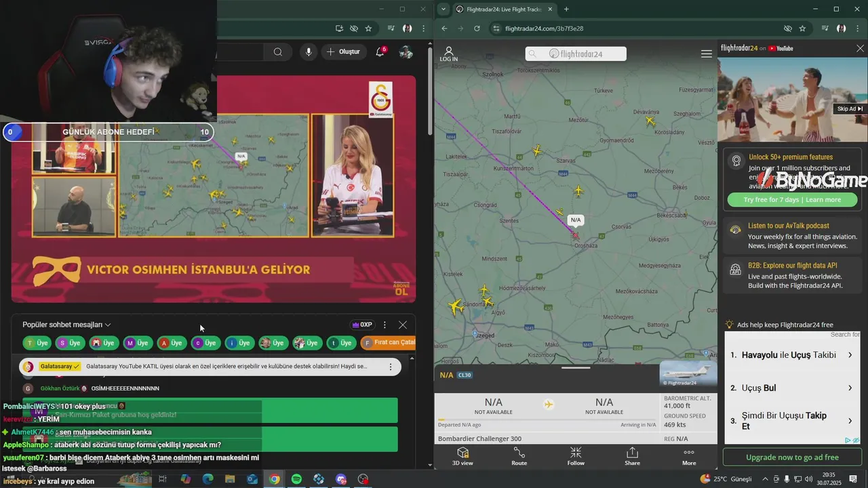868x488 pixels.
Task: Expand Popüler sohbet mesajları dropdown
Action: click(x=66, y=325)
